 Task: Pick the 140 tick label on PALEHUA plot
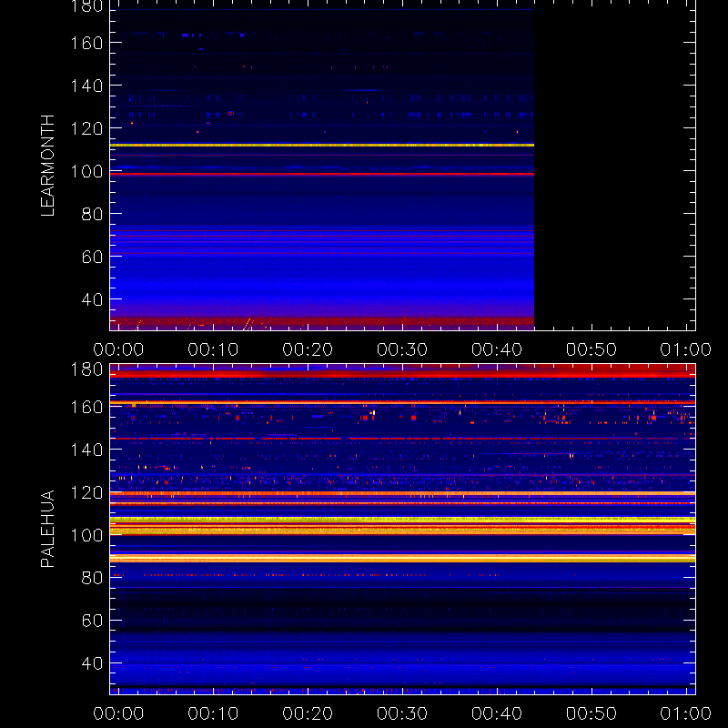[86, 450]
